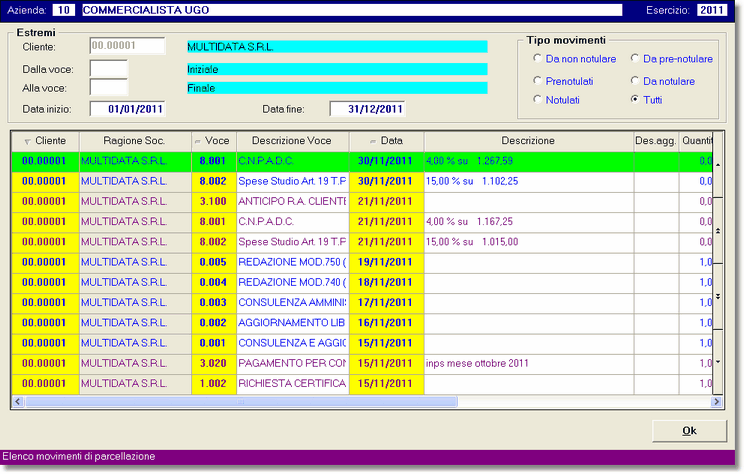Click the 'AGGIORNAMENTO LIB' description cell
Image resolution: width=744 pixels, height=474 pixels.
click(x=293, y=323)
